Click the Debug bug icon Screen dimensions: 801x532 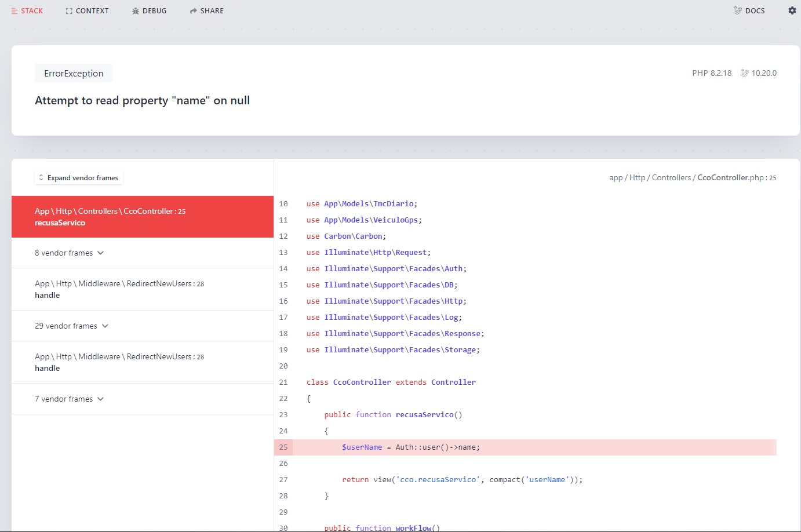point(136,11)
